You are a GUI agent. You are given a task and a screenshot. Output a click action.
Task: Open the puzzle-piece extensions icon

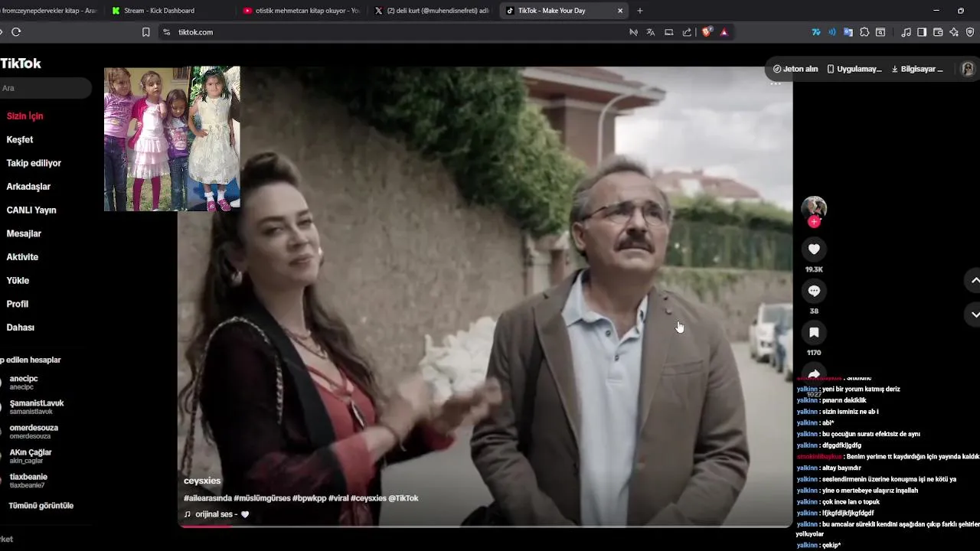point(864,32)
